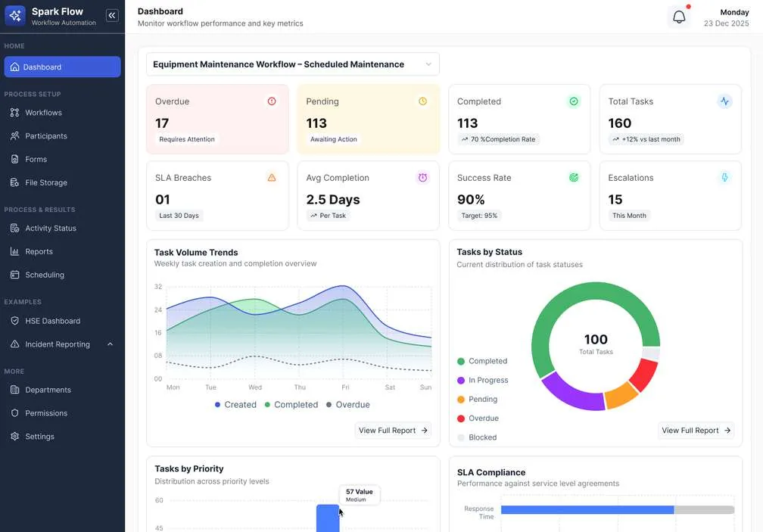
Task: Click the '+12% vs last month' badge
Action: [646, 139]
